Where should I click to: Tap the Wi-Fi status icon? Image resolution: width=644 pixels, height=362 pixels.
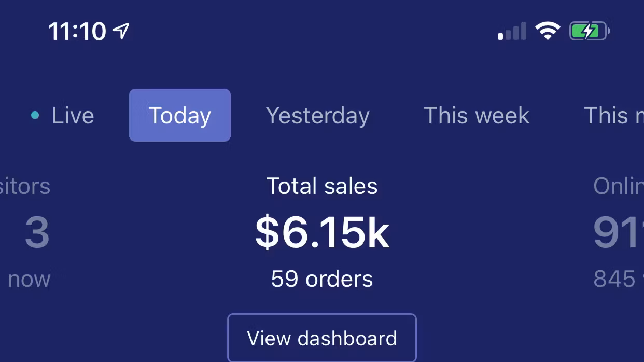(x=548, y=31)
